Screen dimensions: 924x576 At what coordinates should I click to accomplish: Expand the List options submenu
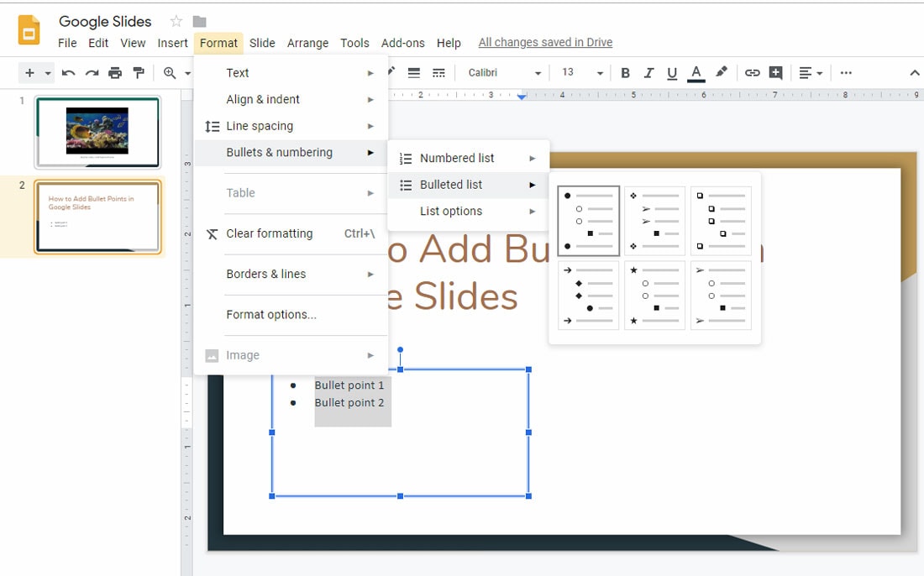pyautogui.click(x=469, y=212)
